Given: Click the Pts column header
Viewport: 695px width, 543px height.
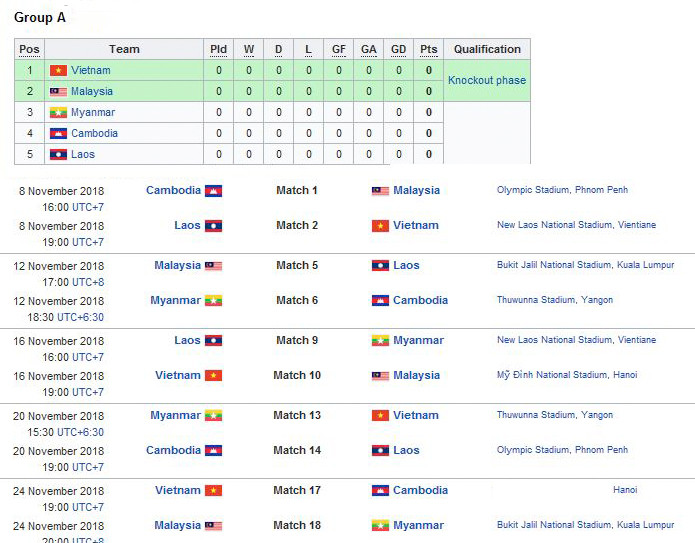Looking at the screenshot, I should (428, 49).
